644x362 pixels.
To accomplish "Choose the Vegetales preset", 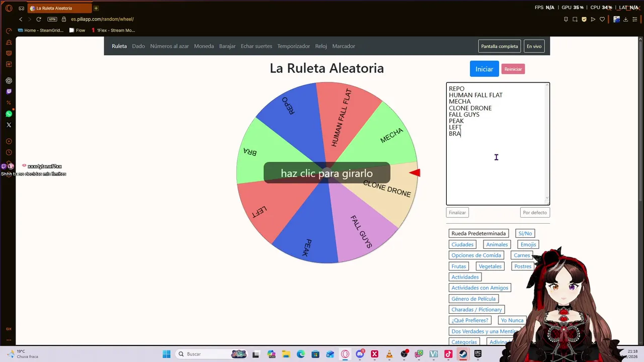I will click(490, 266).
